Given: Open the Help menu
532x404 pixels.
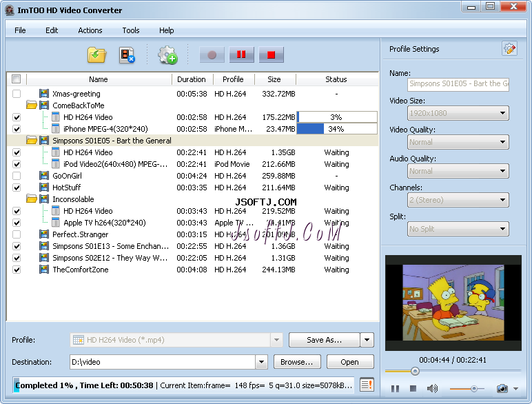Looking at the screenshot, I should click(166, 30).
